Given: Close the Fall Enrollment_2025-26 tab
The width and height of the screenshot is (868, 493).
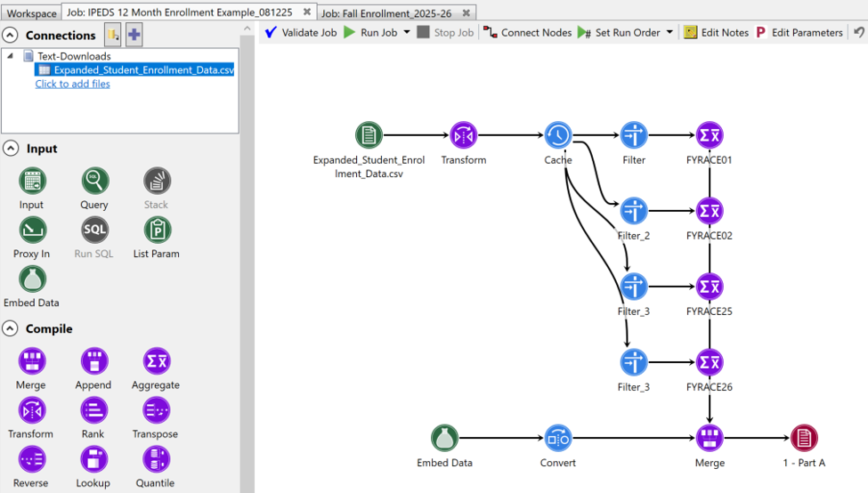Looking at the screenshot, I should pos(466,12).
